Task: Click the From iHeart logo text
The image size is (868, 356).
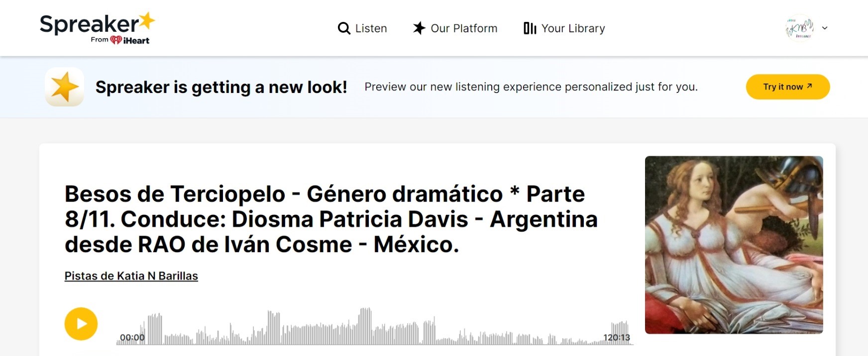Action: coord(120,40)
